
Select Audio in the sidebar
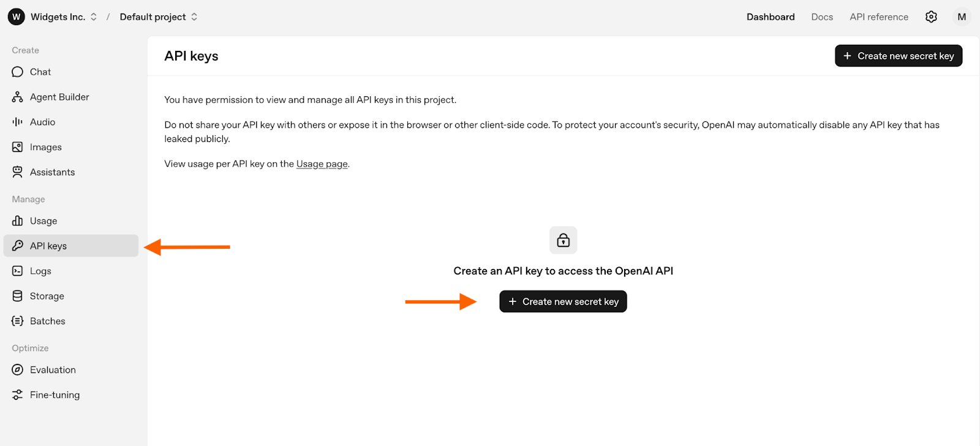coord(71,122)
